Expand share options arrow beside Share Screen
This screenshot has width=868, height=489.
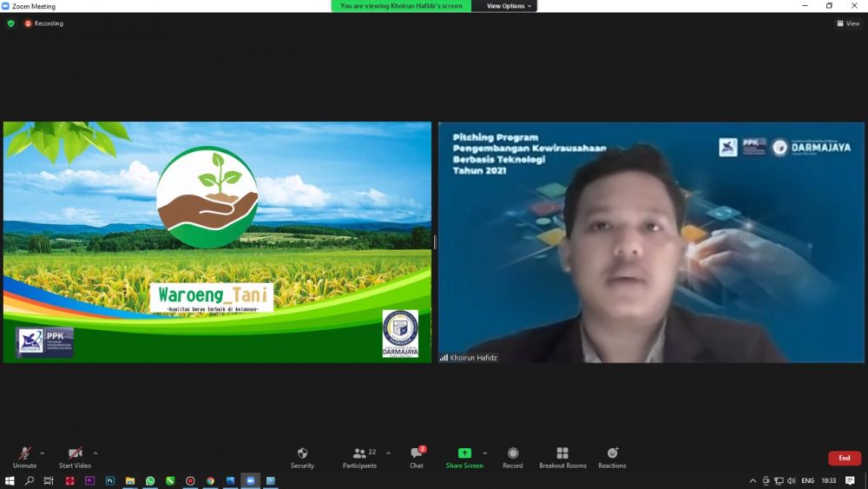[485, 453]
